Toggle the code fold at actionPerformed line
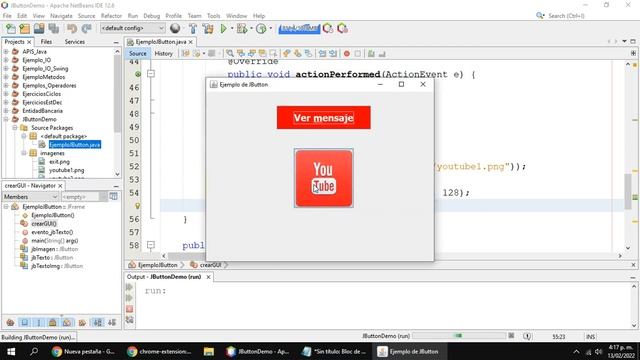Image resolution: width=640 pixels, height=360 pixels. [151, 74]
